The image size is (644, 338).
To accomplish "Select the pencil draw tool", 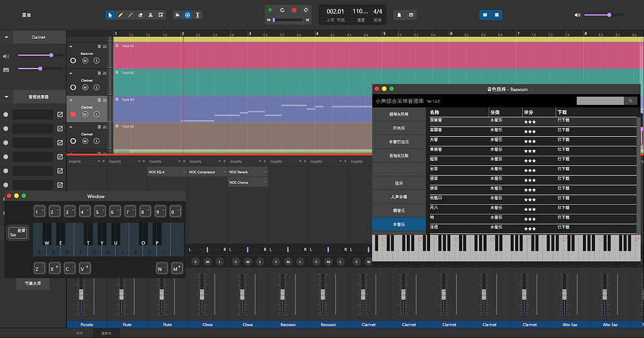I will pos(120,14).
